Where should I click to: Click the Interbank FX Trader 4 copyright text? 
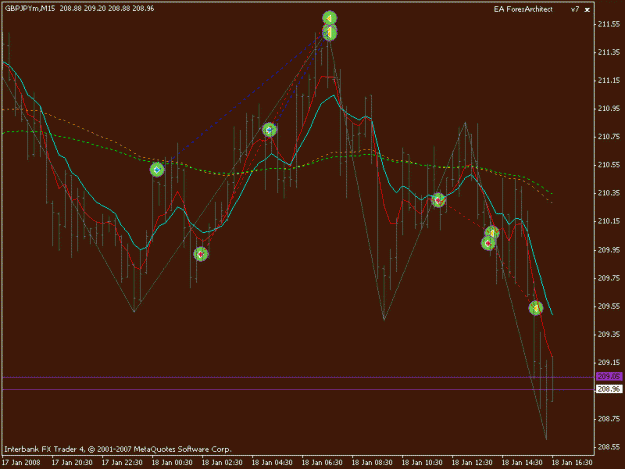click(118, 449)
